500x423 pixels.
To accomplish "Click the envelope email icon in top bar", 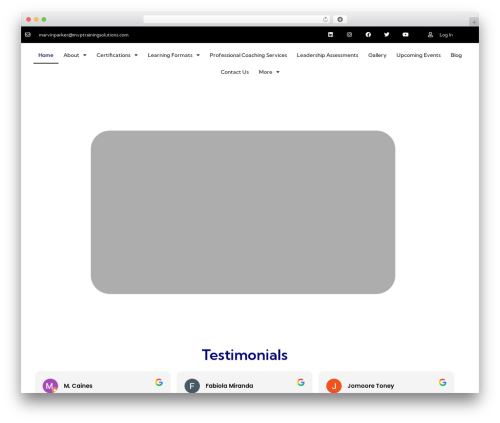I will (x=28, y=35).
